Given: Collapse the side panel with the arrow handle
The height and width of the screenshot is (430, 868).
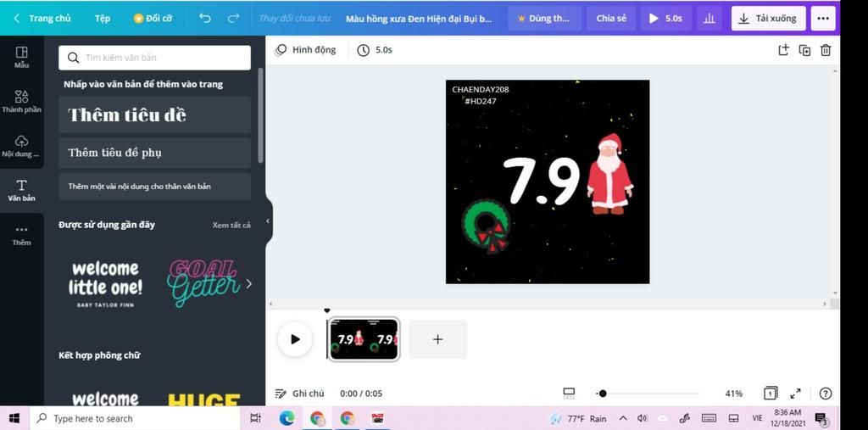Looking at the screenshot, I should pos(268,221).
